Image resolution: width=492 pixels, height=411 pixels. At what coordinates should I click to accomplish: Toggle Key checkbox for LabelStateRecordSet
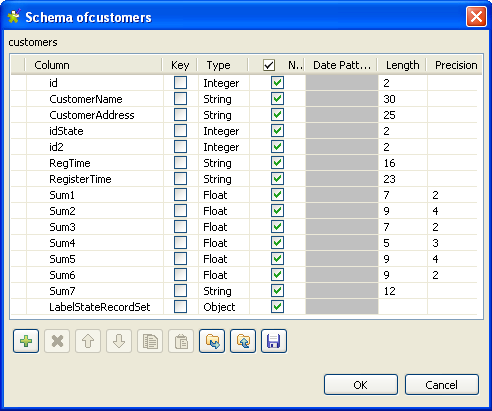[180, 307]
